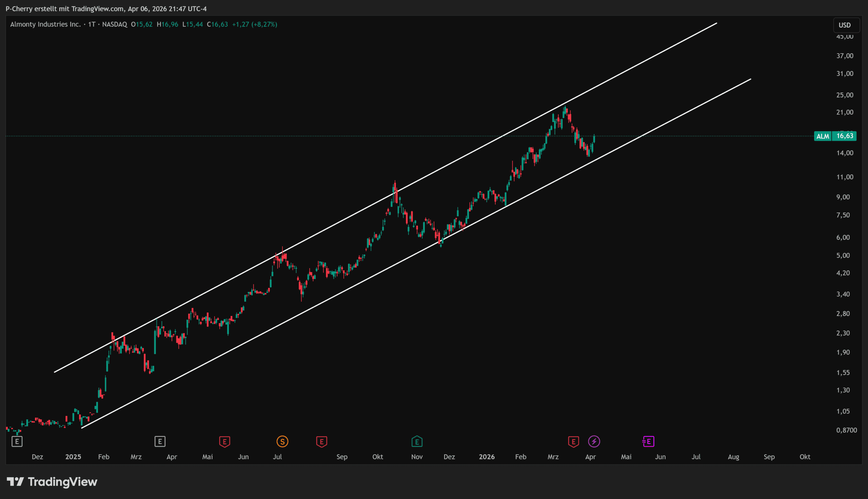Screen dimensions: 868x499
Task: Click the red E earnings marker near Mrz 2026
Action: coord(573,441)
